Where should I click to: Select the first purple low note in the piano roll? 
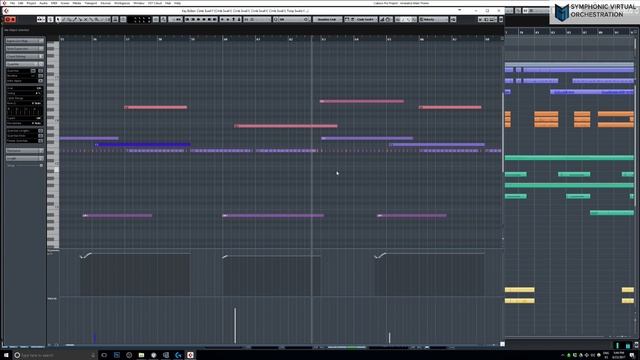coord(118,216)
